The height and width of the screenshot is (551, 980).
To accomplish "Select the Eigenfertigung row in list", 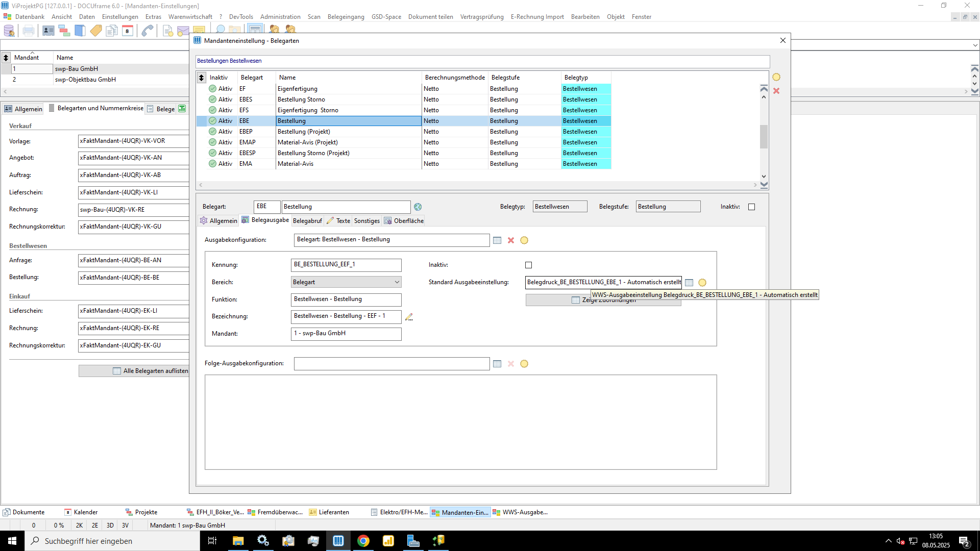I will coord(404,89).
